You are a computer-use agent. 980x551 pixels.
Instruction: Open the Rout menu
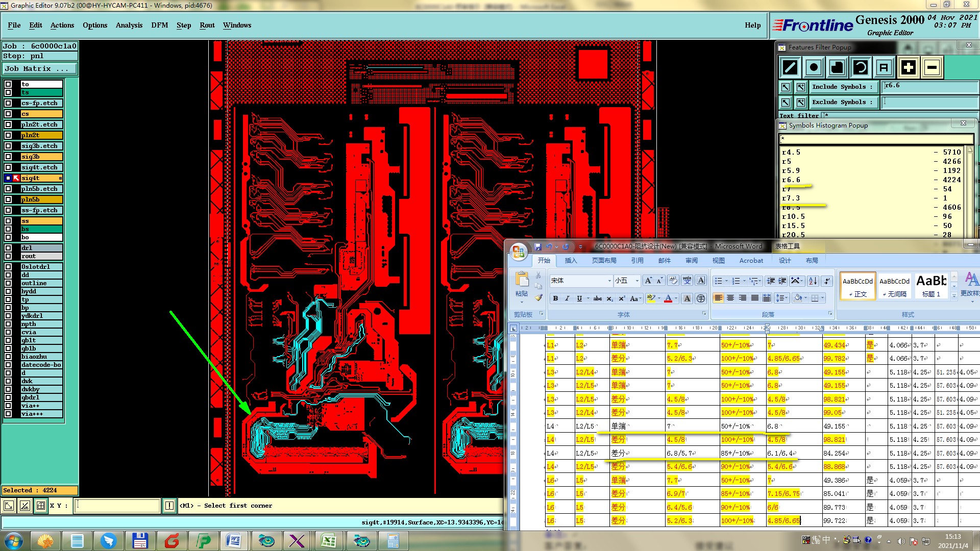pyautogui.click(x=207, y=25)
